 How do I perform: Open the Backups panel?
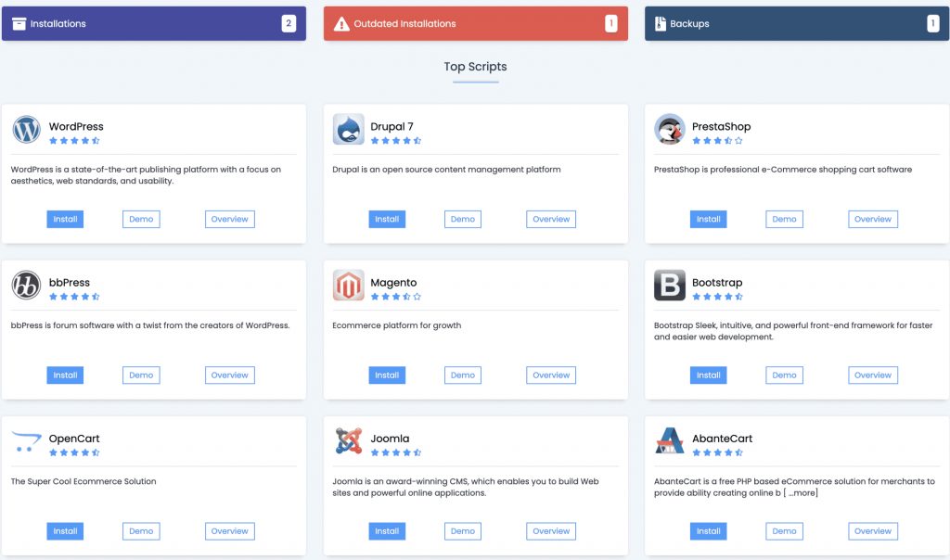coord(797,24)
